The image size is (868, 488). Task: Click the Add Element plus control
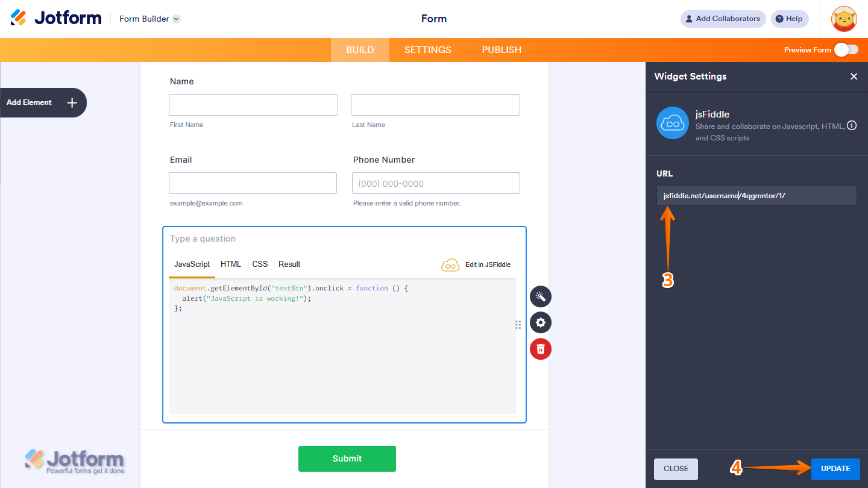(x=72, y=102)
